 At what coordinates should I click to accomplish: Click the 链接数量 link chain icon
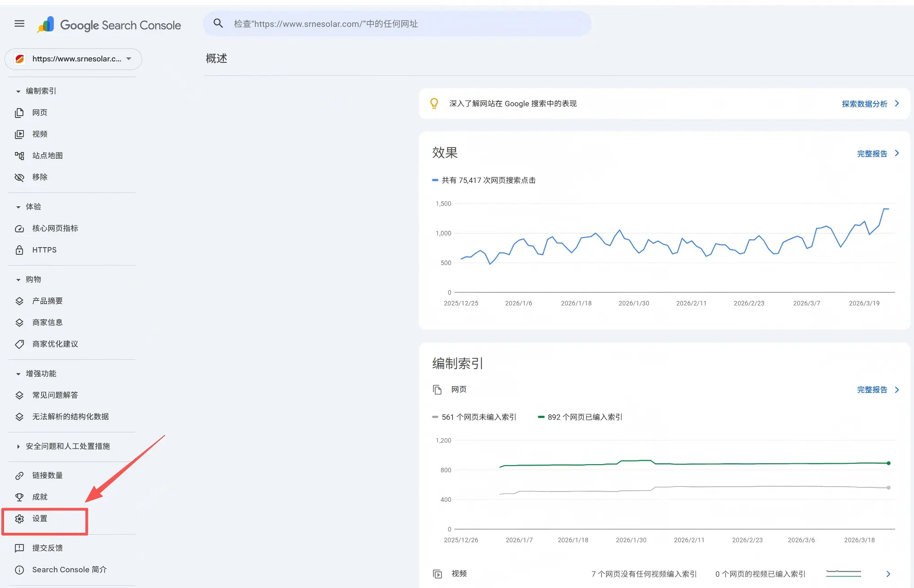(19, 475)
